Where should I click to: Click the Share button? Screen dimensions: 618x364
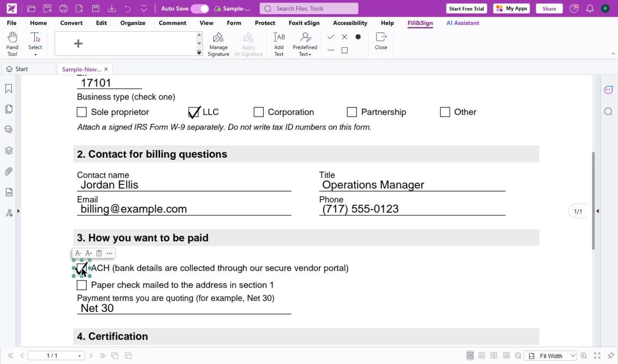(x=549, y=9)
